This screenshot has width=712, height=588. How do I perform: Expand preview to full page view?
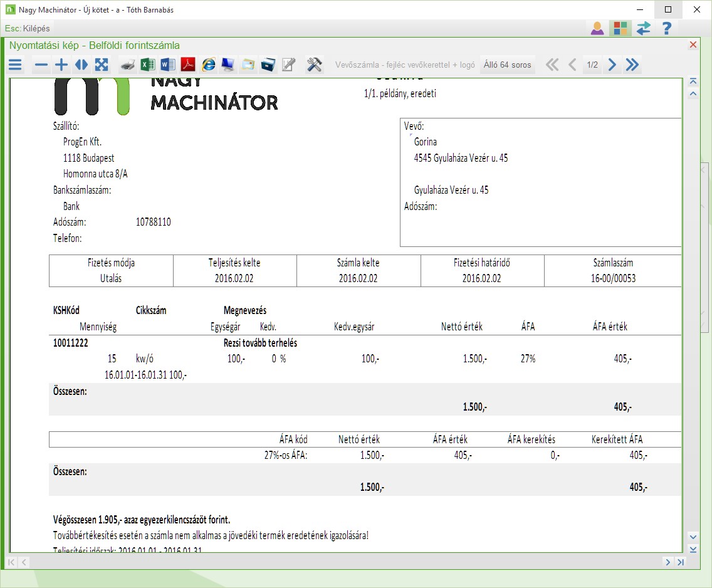(x=102, y=65)
